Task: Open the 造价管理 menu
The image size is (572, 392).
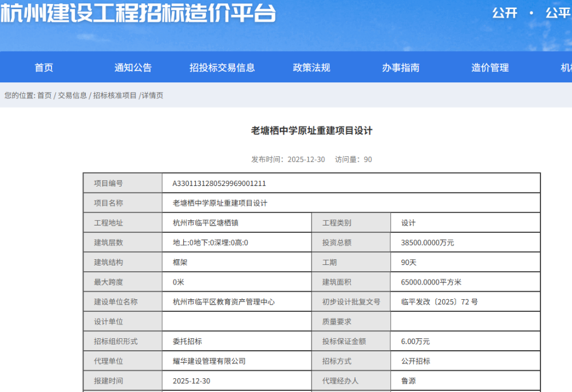Action: pyautogui.click(x=490, y=67)
